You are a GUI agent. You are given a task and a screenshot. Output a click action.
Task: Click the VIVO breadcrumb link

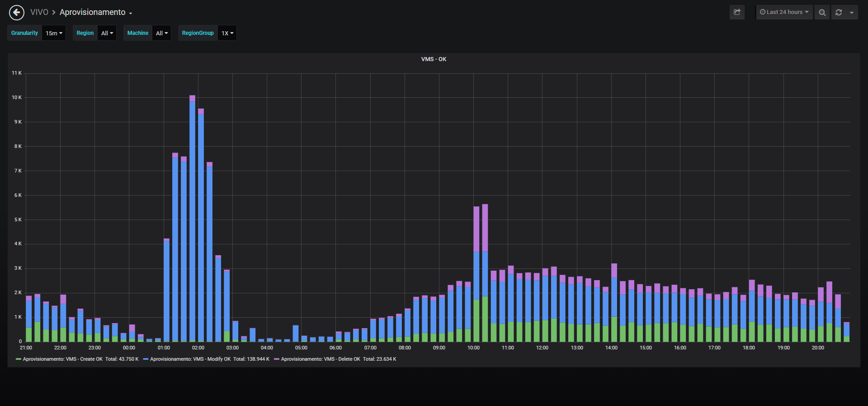point(39,12)
